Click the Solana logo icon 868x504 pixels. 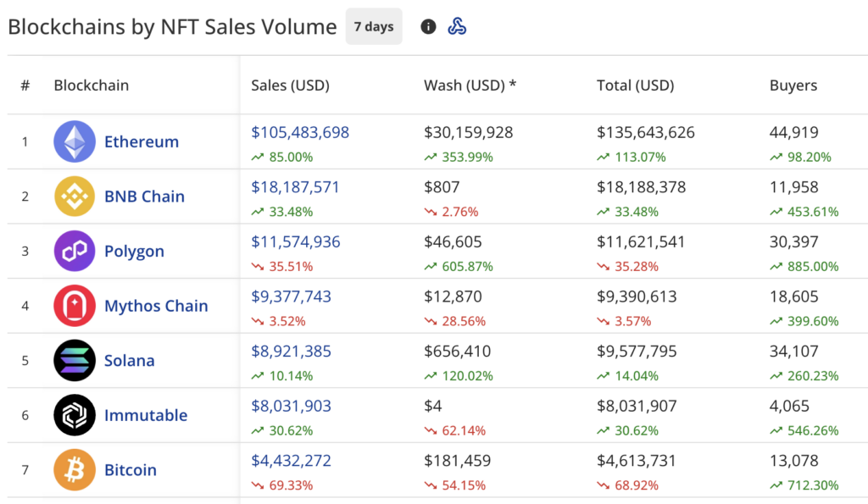(x=75, y=361)
